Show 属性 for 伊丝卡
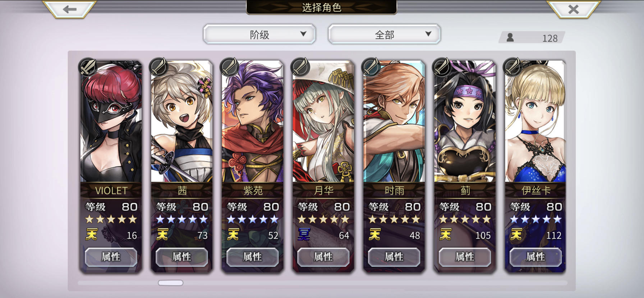This screenshot has width=644, height=298. 535,257
